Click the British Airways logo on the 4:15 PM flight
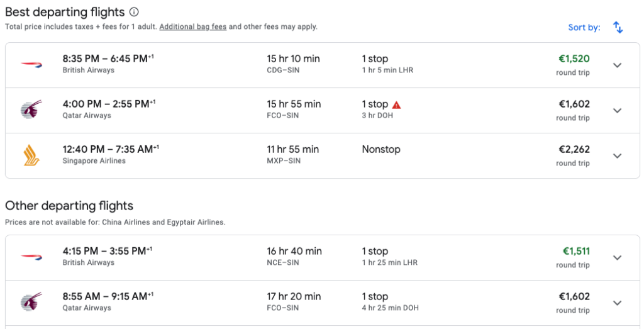 [x=31, y=257]
